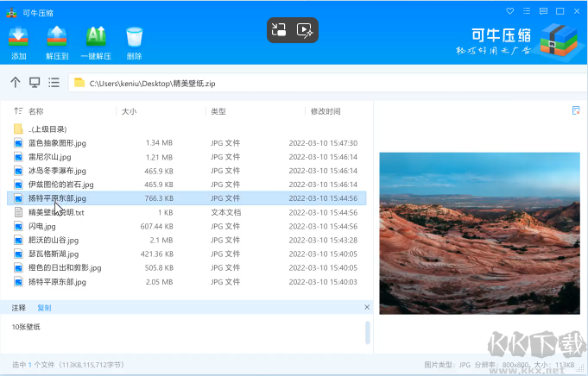Click the file icon of 瑟瓦格斯湖.jpg
Screen dimensions: 588x376
click(18, 254)
